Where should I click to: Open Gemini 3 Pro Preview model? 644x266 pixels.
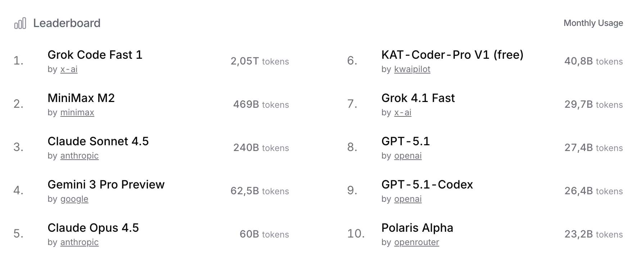tap(106, 185)
